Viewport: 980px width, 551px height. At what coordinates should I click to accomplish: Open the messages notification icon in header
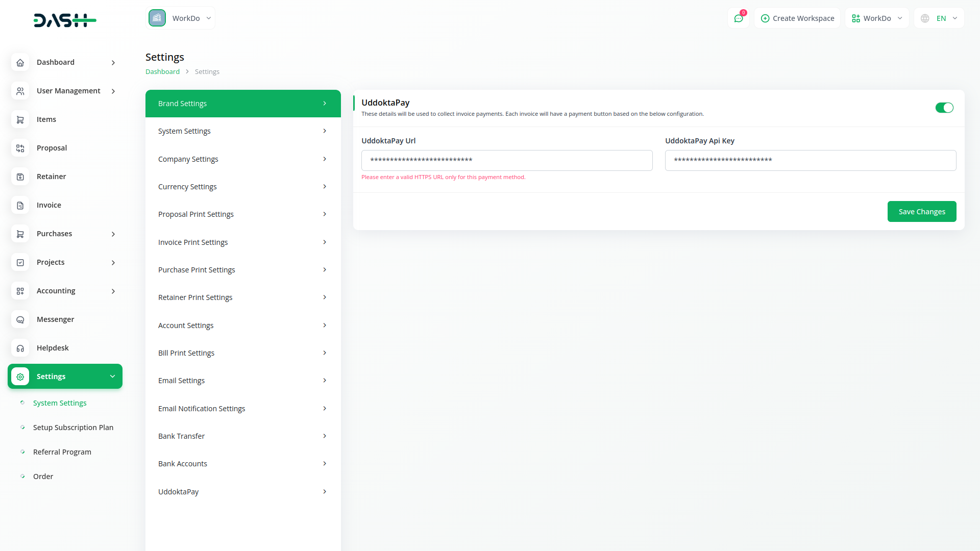[x=739, y=18]
